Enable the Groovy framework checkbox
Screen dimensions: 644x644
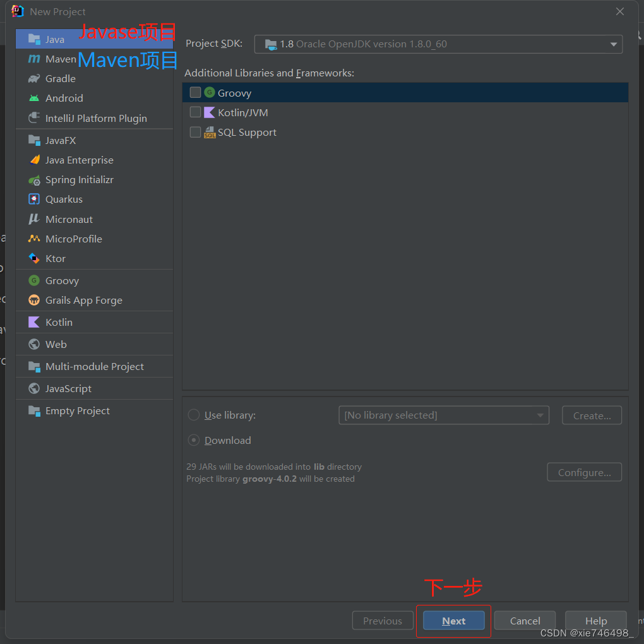[x=195, y=92]
